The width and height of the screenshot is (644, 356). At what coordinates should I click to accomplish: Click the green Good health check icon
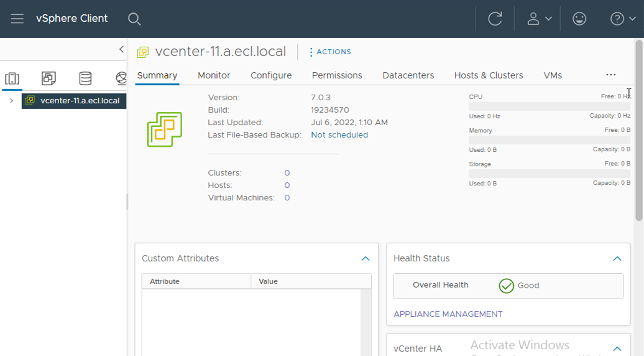click(x=507, y=286)
